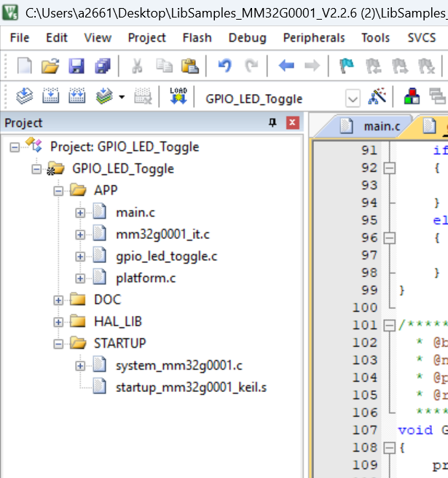Expand the DOC folder node

point(58,299)
